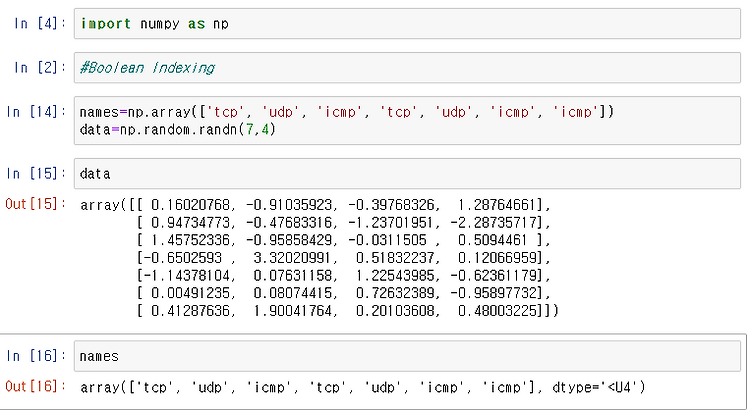The height and width of the screenshot is (410, 750).
Task: Click the 'In [15]:' prompt label
Action: [x=36, y=174]
